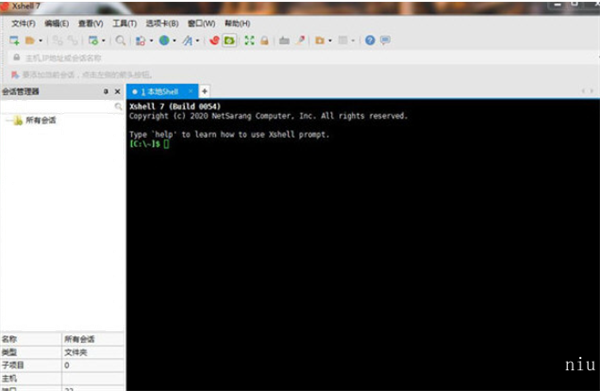Click the NetSarang copyright line
The height and width of the screenshot is (391, 600).
268,116
